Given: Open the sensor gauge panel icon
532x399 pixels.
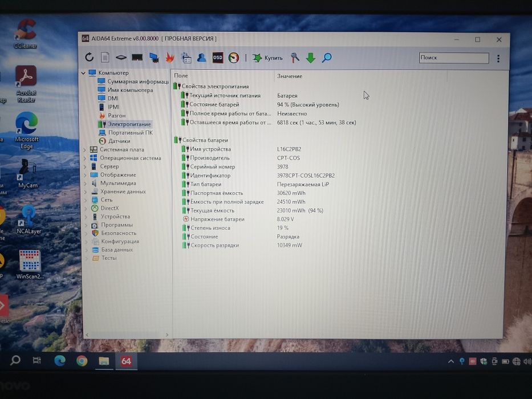Looking at the screenshot, I should point(233,58).
